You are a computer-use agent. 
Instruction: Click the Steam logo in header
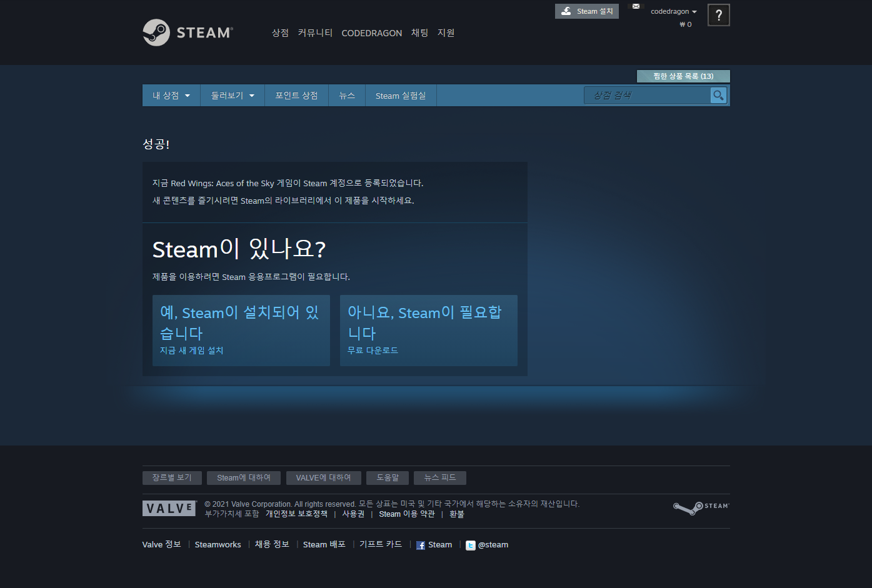tap(188, 32)
